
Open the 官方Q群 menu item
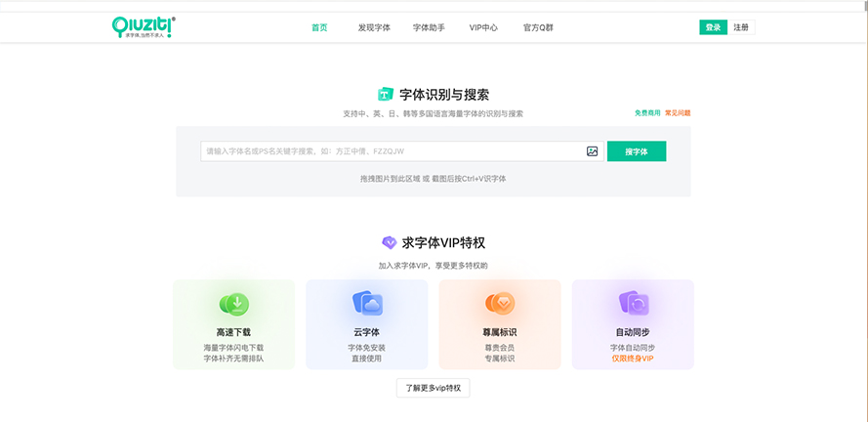click(x=538, y=27)
